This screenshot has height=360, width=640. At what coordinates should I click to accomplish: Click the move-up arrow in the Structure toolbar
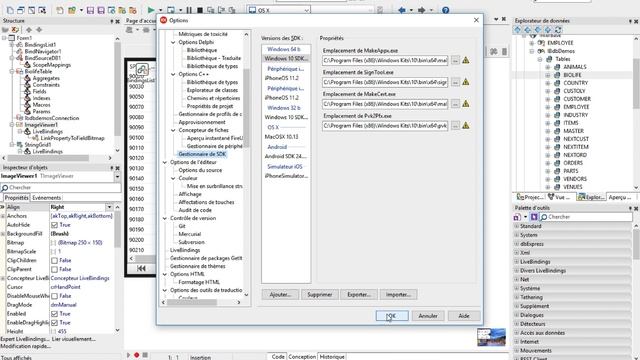coord(29,29)
